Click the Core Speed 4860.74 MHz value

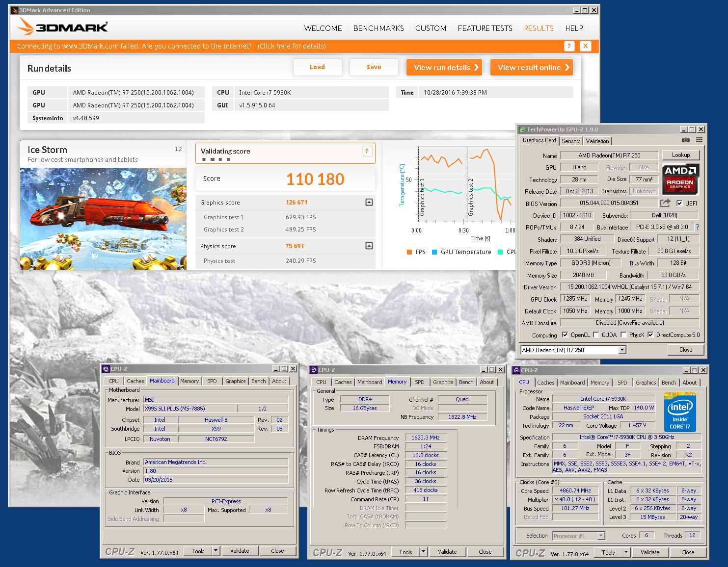click(x=575, y=490)
